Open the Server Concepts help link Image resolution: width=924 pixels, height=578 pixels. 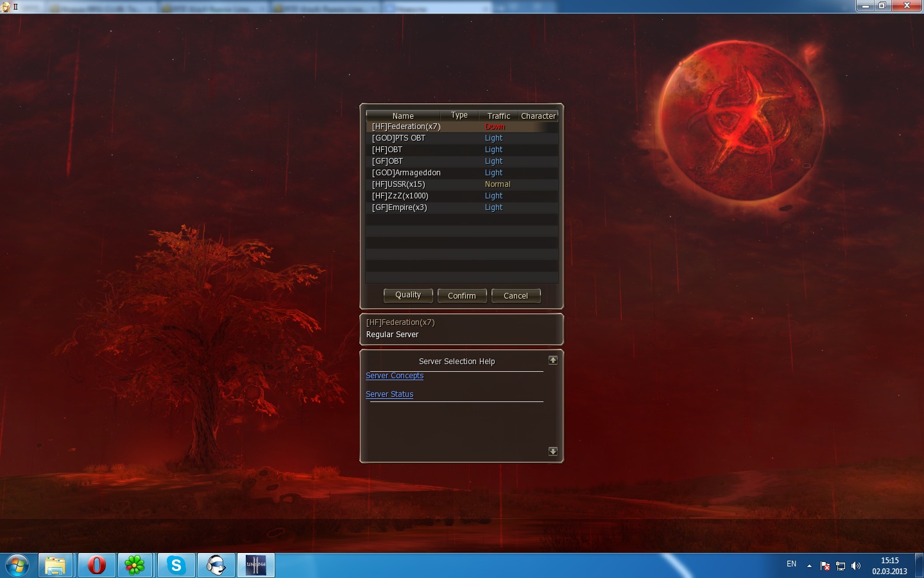click(x=395, y=376)
